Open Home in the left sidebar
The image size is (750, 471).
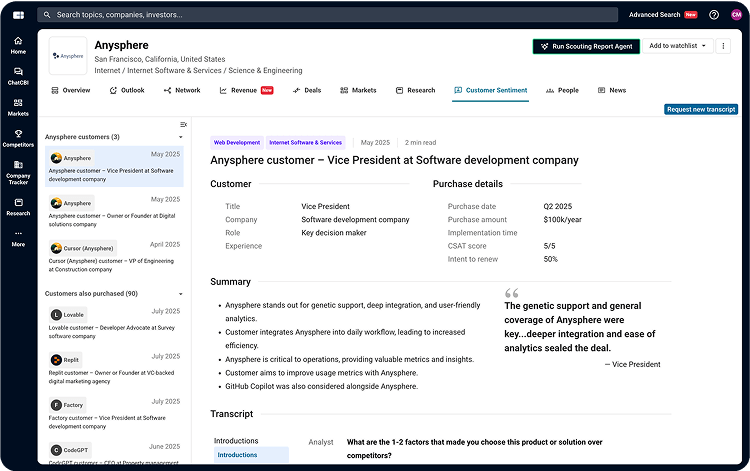pos(18,45)
